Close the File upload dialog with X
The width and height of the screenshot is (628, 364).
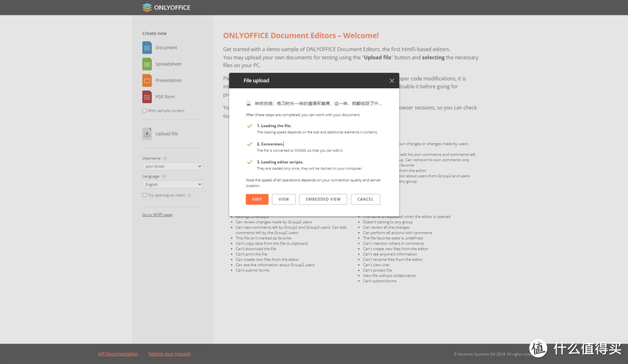[392, 81]
